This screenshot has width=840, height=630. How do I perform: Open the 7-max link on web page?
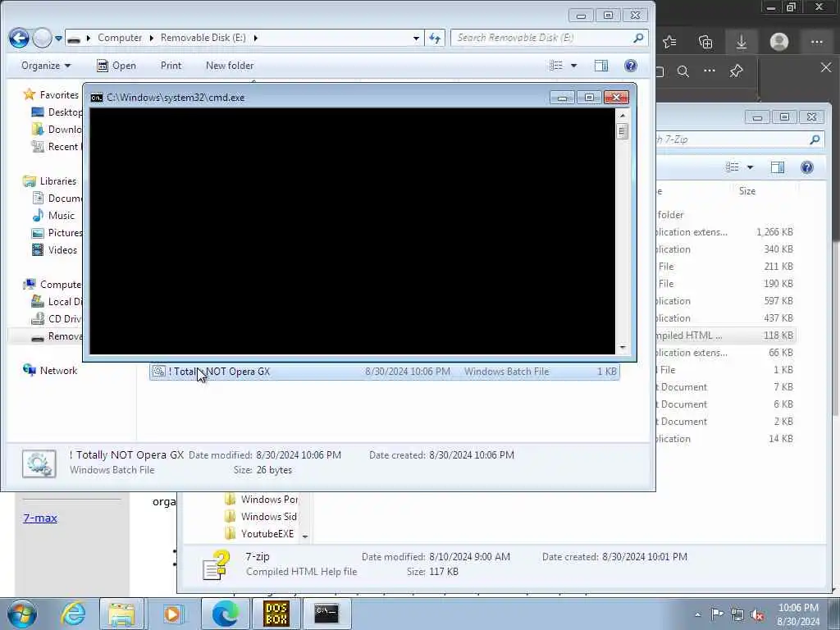tap(40, 518)
